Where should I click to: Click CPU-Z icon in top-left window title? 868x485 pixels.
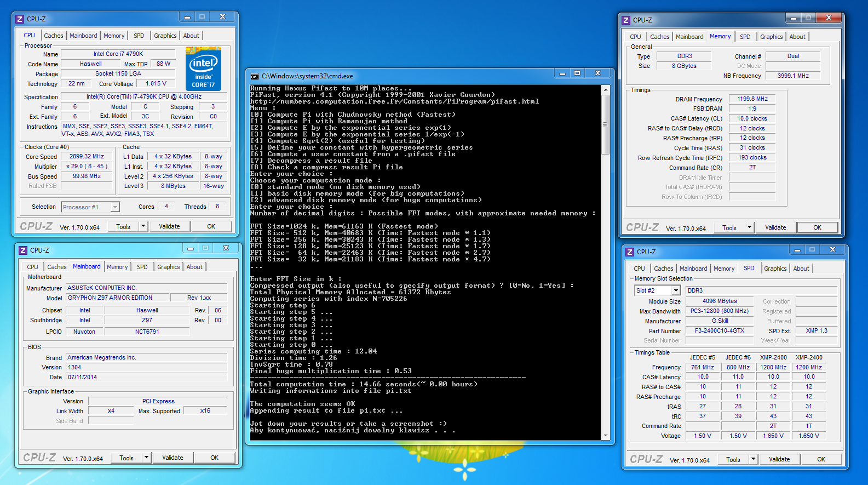coord(20,19)
